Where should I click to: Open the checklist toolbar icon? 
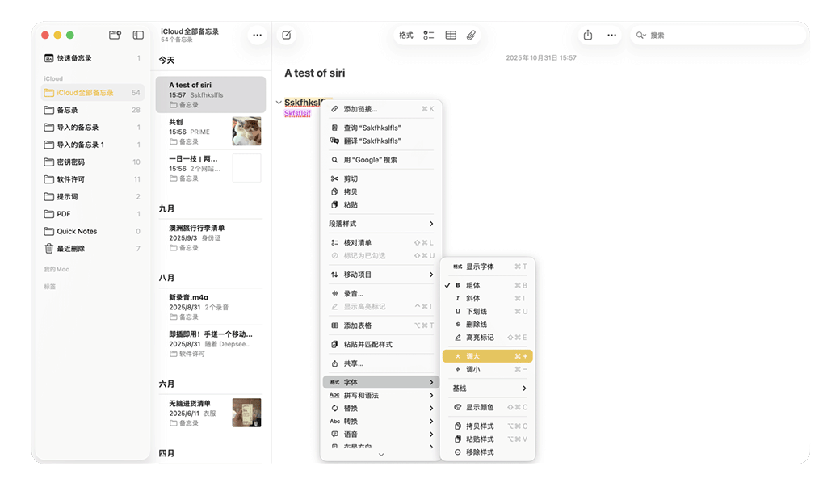pos(428,36)
